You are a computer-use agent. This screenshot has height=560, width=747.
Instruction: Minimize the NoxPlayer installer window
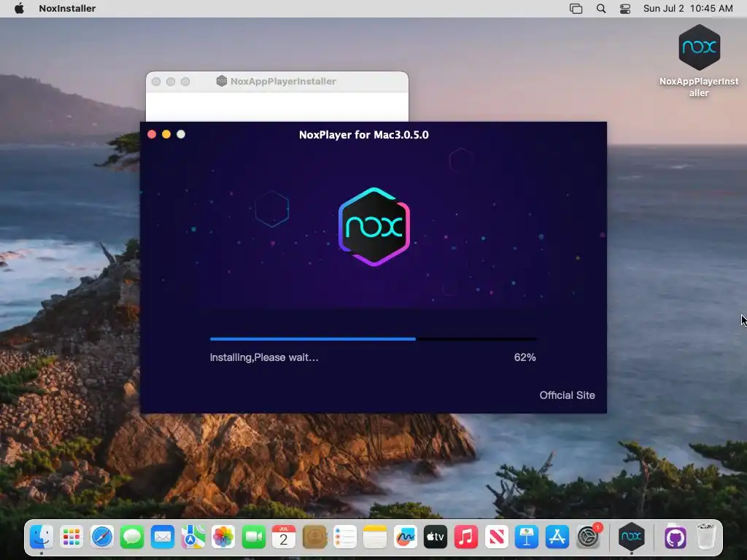(x=166, y=134)
